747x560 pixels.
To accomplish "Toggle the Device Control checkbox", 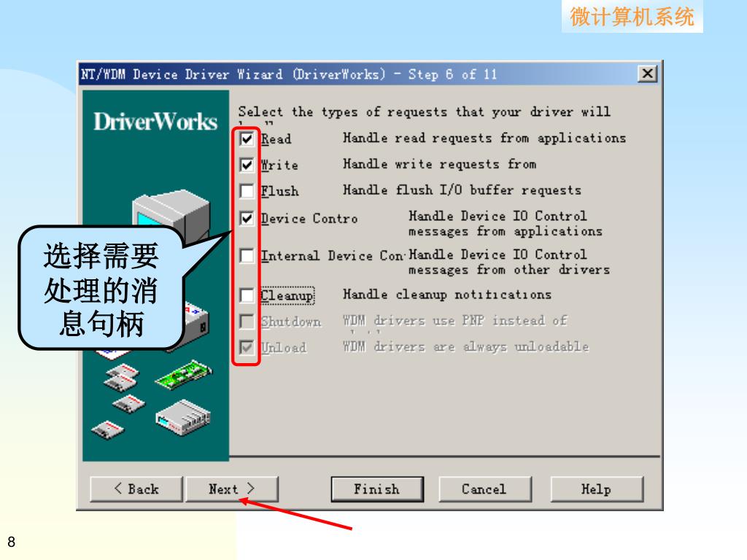I will [x=247, y=218].
